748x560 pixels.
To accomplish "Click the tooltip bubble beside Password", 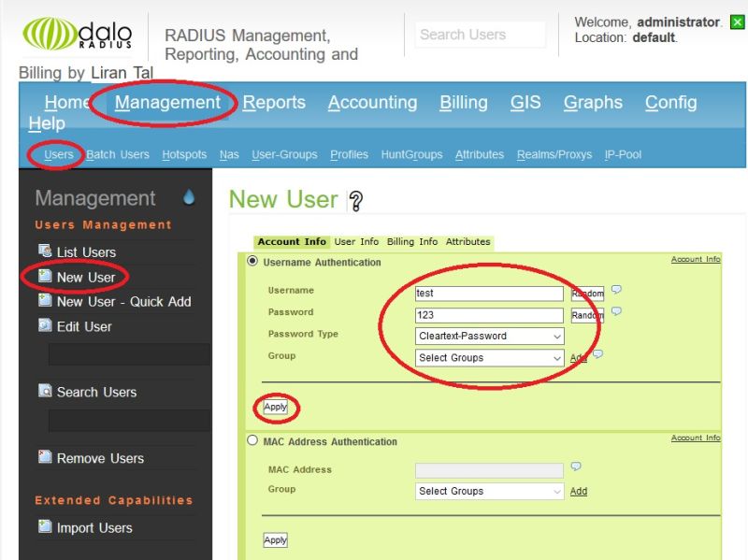I will point(616,311).
